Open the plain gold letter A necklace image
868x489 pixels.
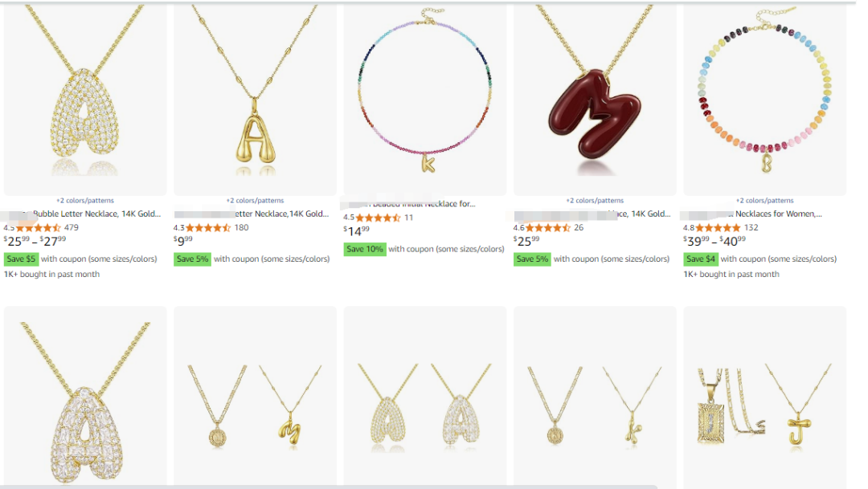256,99
